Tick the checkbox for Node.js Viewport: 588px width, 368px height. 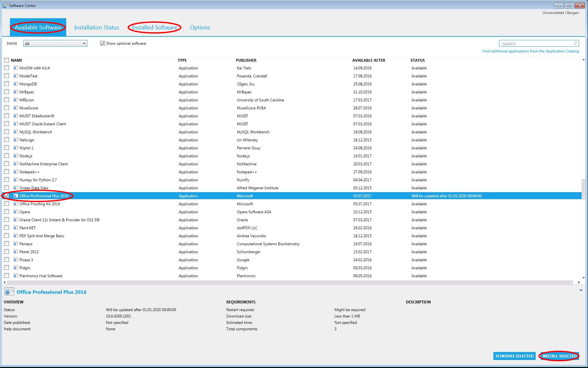[x=6, y=156]
